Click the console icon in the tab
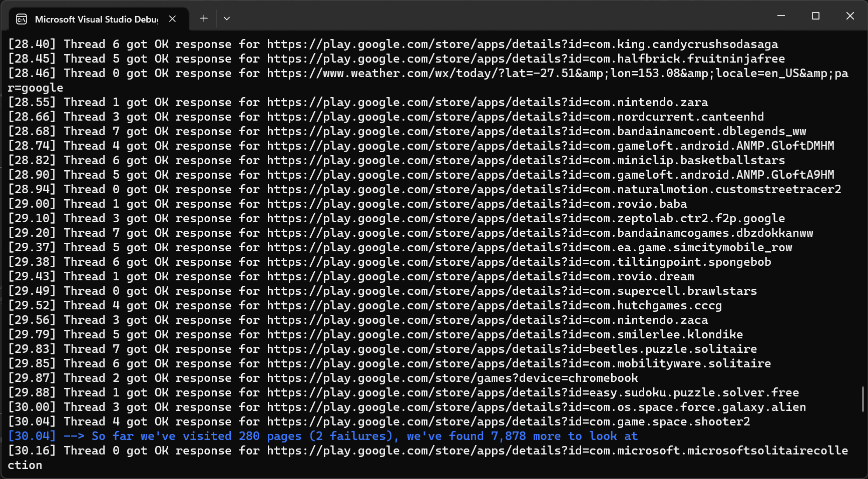Viewport: 868px width, 479px height. [x=22, y=19]
